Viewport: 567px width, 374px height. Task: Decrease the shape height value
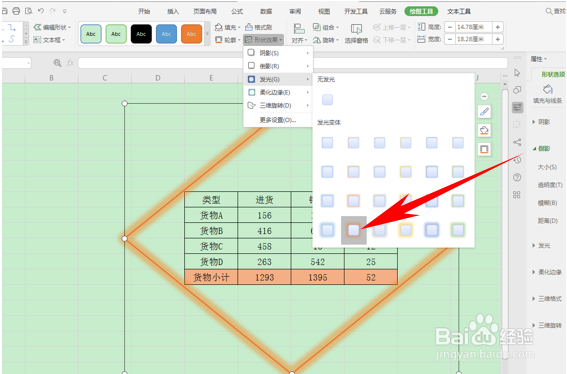click(x=450, y=27)
